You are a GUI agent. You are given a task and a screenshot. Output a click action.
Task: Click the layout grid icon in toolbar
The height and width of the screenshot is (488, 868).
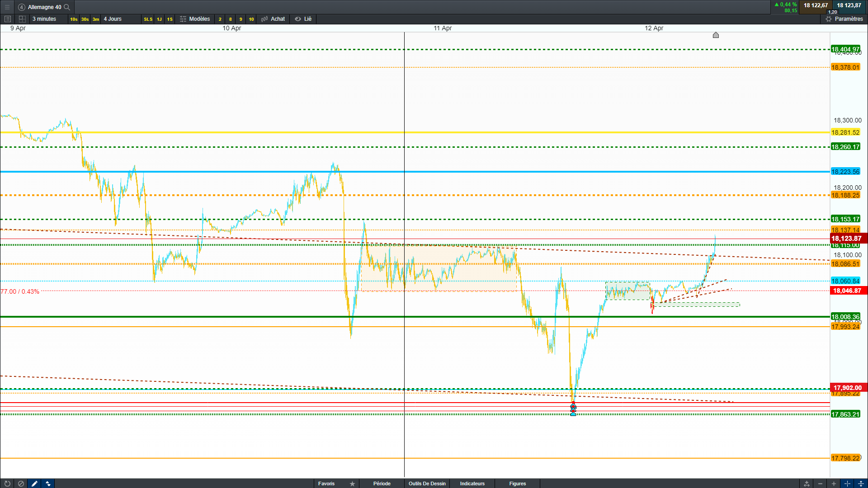click(22, 19)
